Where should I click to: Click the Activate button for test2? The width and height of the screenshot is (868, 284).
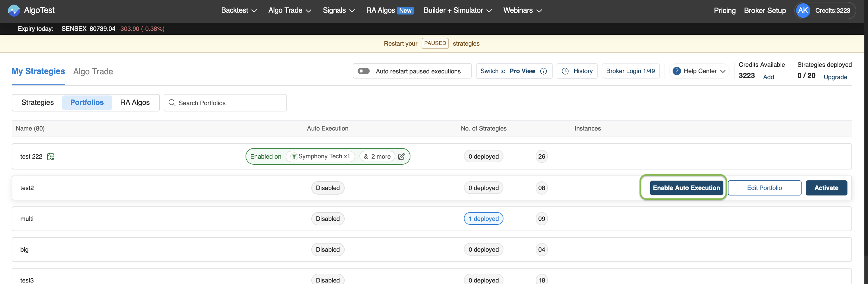826,188
